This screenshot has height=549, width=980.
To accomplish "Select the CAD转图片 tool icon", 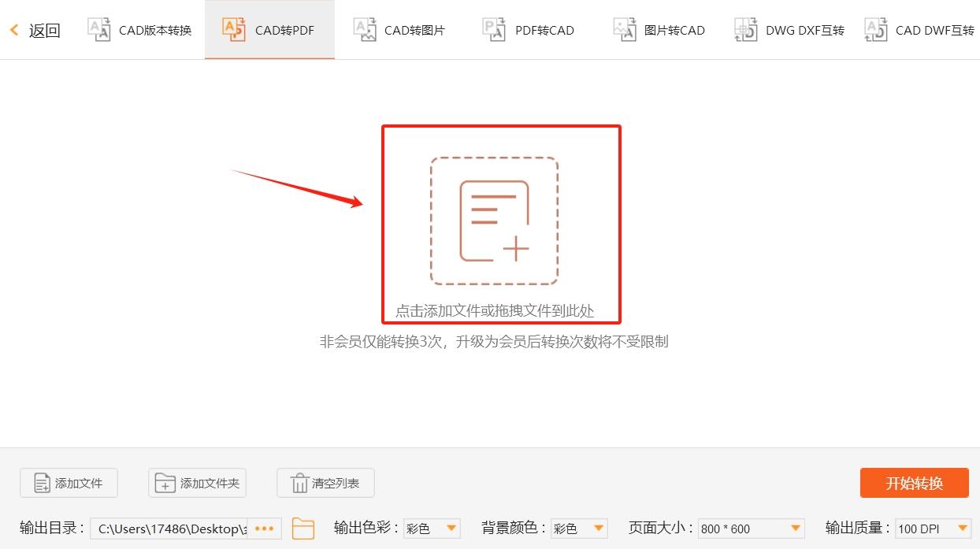I will [x=365, y=30].
